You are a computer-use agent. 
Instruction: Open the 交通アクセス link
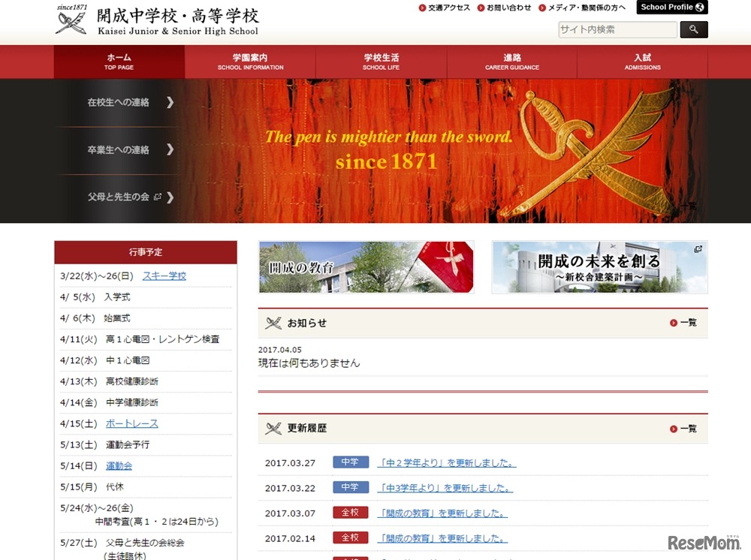pyautogui.click(x=449, y=8)
